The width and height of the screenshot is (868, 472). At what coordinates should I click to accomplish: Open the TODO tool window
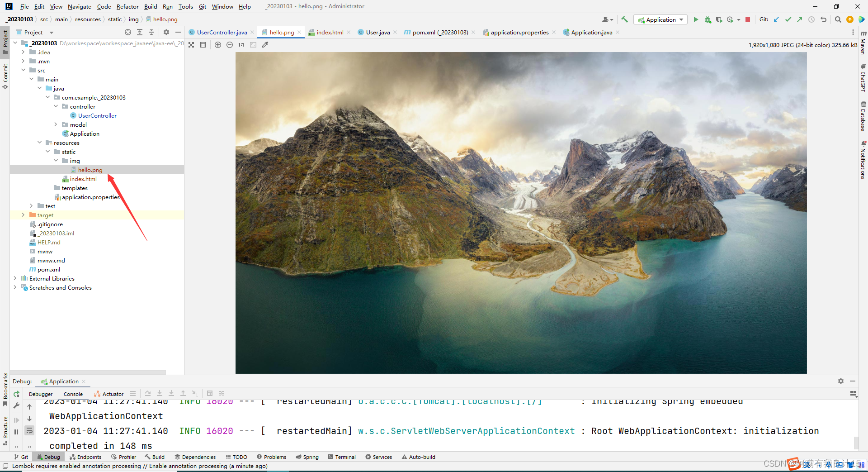pyautogui.click(x=236, y=457)
